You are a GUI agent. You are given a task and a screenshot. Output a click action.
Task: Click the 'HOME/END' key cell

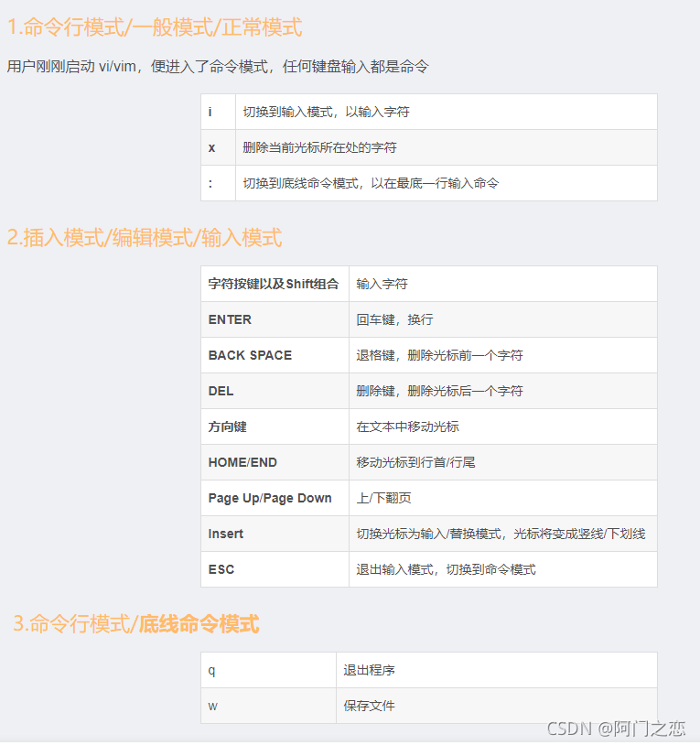click(x=275, y=462)
